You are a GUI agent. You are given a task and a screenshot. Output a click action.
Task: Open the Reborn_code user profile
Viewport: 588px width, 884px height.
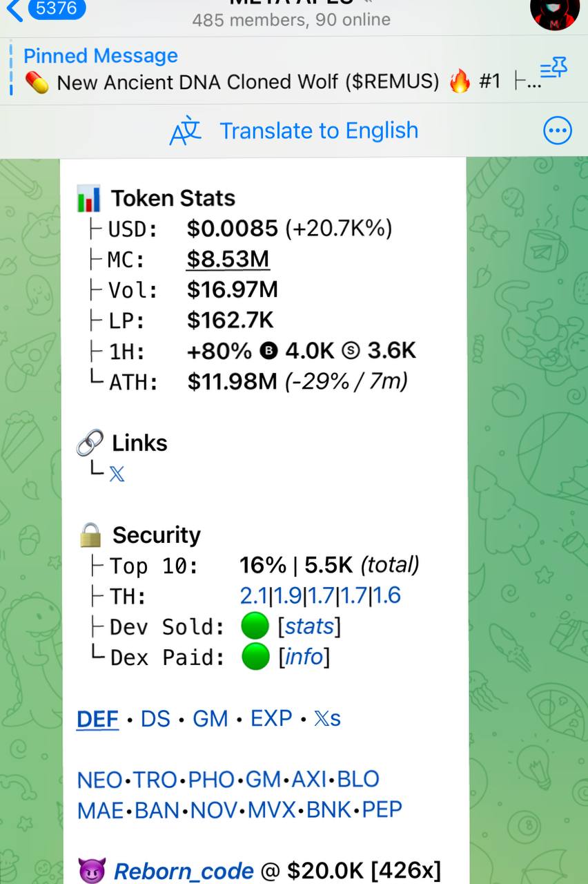tap(184, 872)
